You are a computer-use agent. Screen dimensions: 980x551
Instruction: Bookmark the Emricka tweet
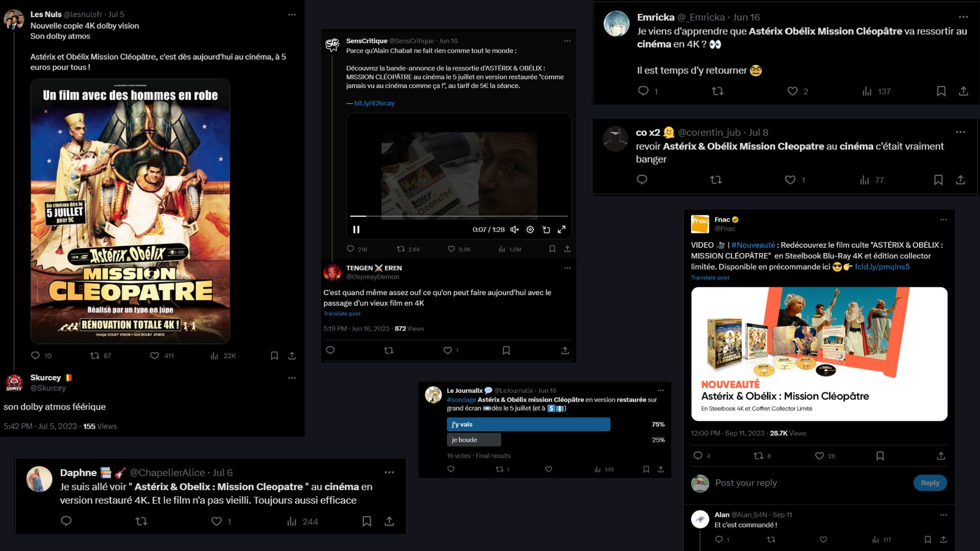pyautogui.click(x=941, y=91)
